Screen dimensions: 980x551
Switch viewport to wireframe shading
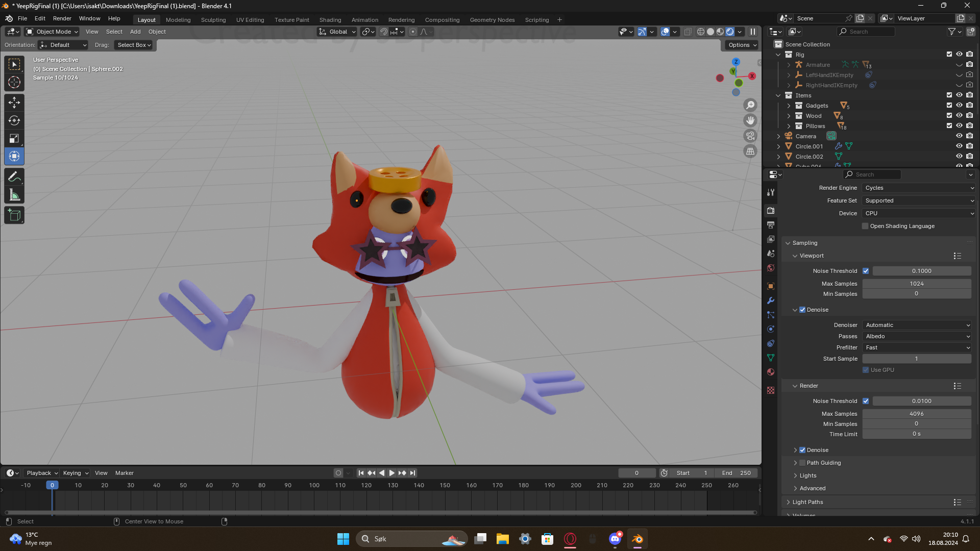701,32
